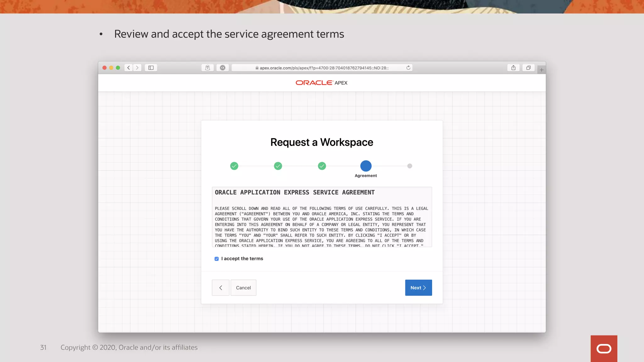Go to the previous wizard step with the chevron button
The image size is (644, 362).
pos(220,288)
